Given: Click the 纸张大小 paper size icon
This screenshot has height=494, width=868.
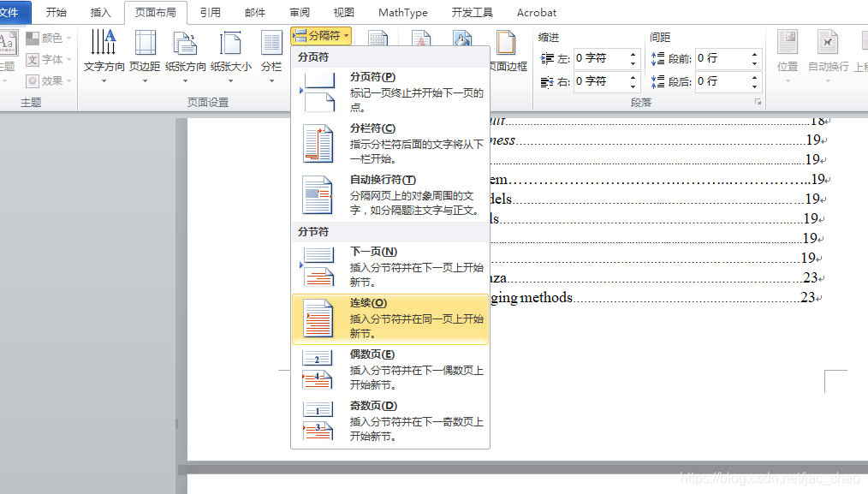Looking at the screenshot, I should [230, 43].
